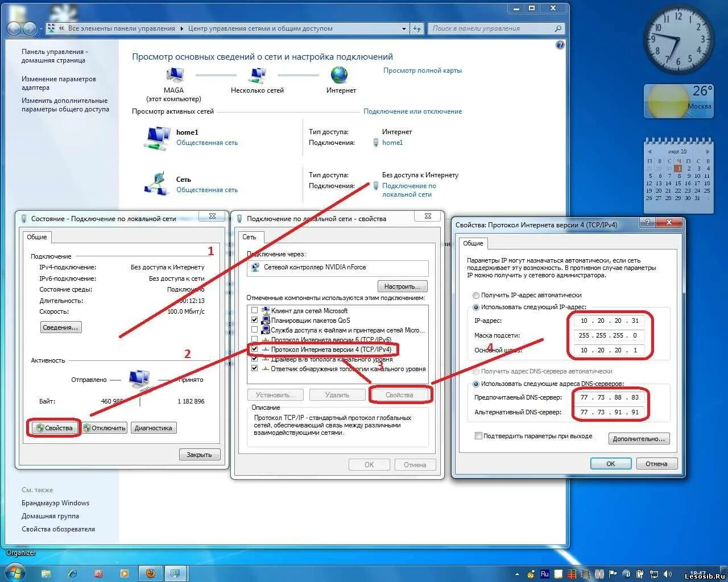The width and height of the screenshot is (728, 582).
Task: Uncheck Ответчик обнаружения топологии checkbox
Action: pyautogui.click(x=255, y=368)
